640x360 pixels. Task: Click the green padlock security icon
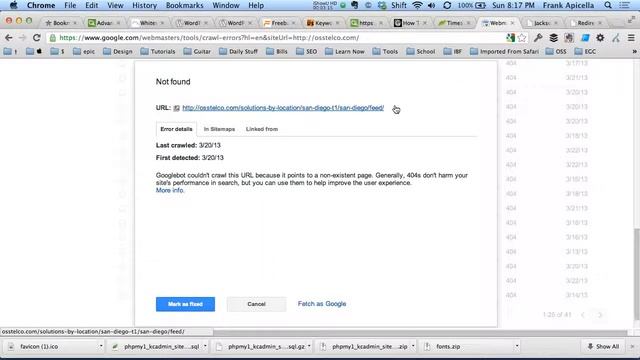[x=53, y=38]
